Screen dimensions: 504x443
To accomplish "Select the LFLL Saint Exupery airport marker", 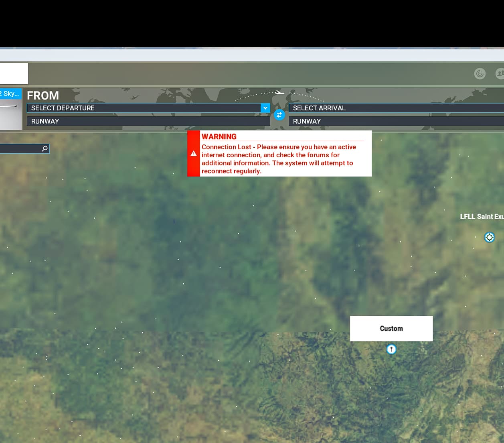I will (490, 237).
